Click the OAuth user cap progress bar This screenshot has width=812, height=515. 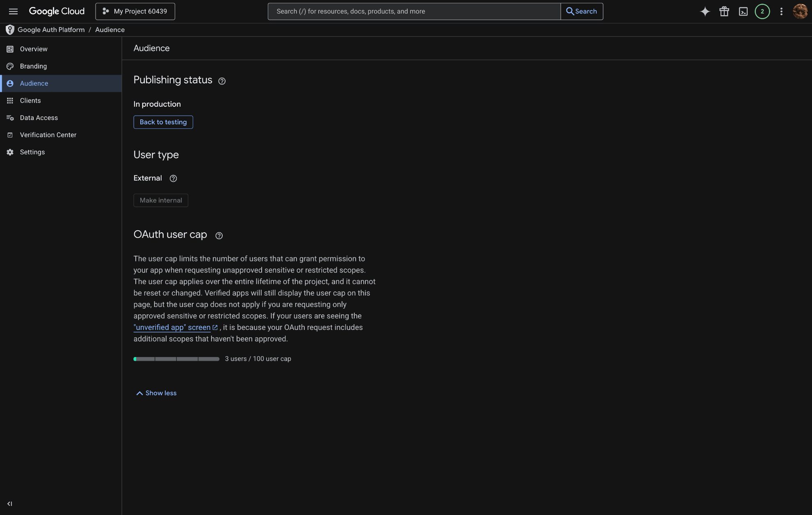click(x=176, y=359)
